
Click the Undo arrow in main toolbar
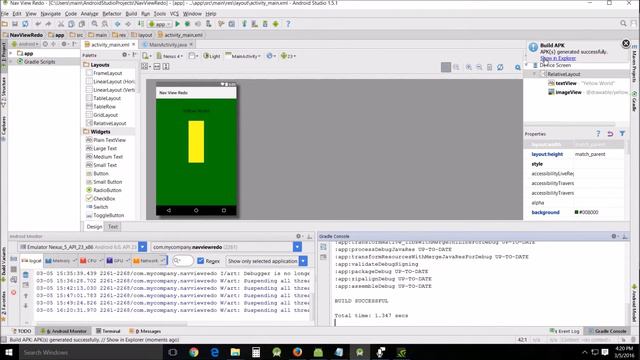click(38, 24)
